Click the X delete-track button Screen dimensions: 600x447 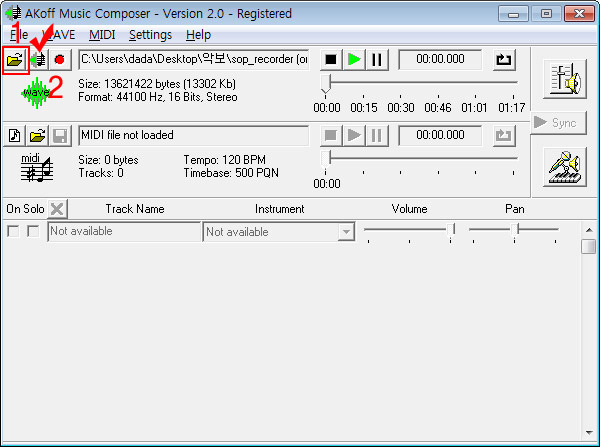click(x=57, y=209)
